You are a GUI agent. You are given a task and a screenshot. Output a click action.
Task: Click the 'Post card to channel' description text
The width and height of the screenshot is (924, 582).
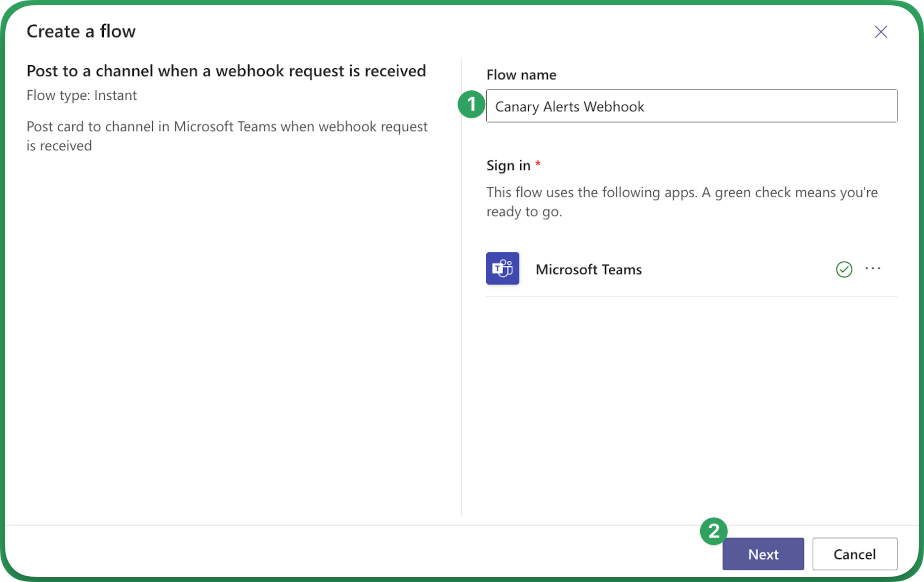227,136
